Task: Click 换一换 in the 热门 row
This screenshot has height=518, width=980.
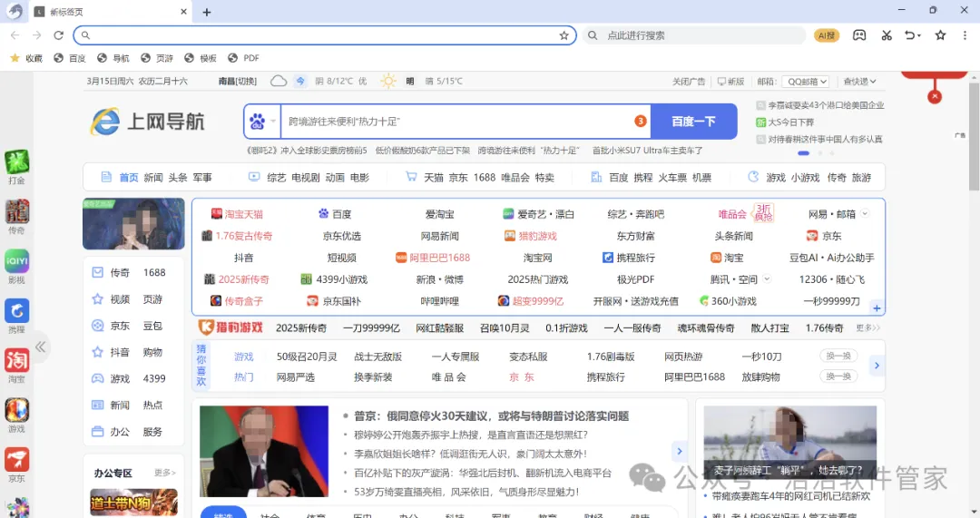Action: tap(838, 376)
